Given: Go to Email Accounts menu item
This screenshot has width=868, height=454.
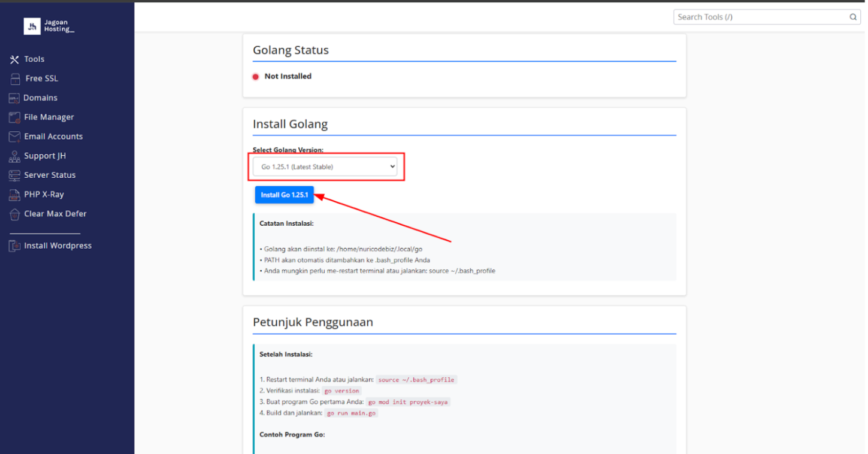Looking at the screenshot, I should [x=53, y=137].
